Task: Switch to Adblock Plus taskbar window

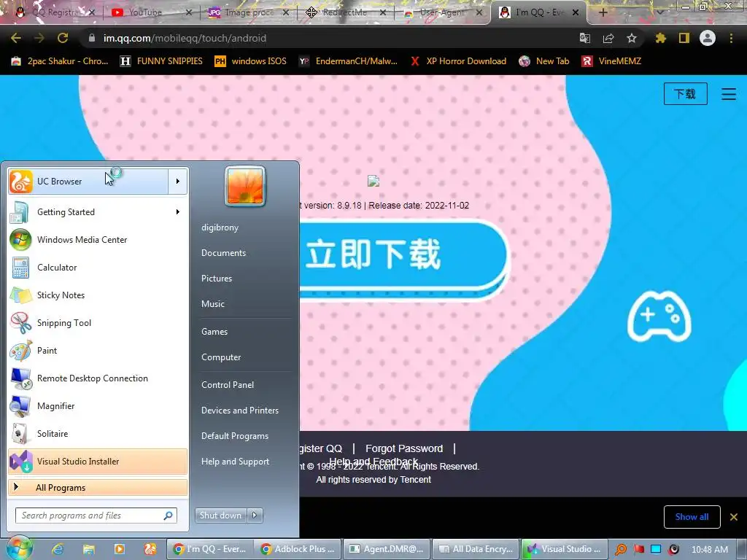Action: [298, 549]
